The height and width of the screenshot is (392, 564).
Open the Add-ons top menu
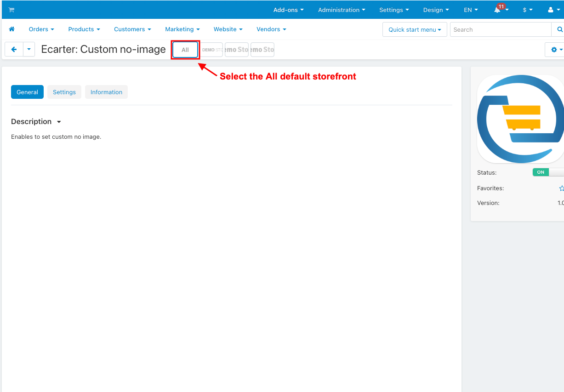(x=288, y=10)
